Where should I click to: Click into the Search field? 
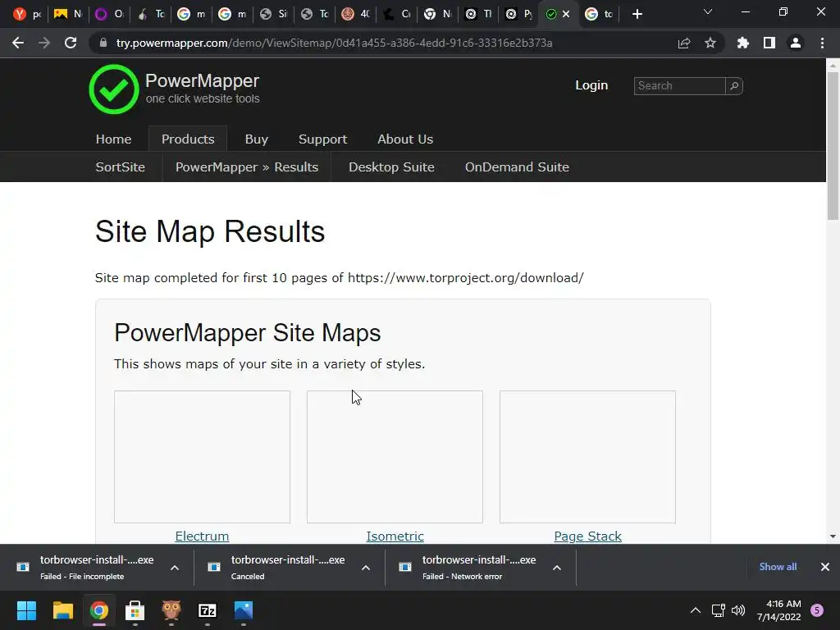click(x=679, y=85)
